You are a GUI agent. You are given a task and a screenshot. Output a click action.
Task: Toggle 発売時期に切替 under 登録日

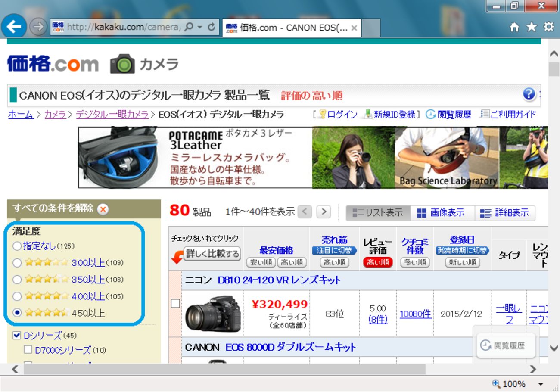coord(462,250)
